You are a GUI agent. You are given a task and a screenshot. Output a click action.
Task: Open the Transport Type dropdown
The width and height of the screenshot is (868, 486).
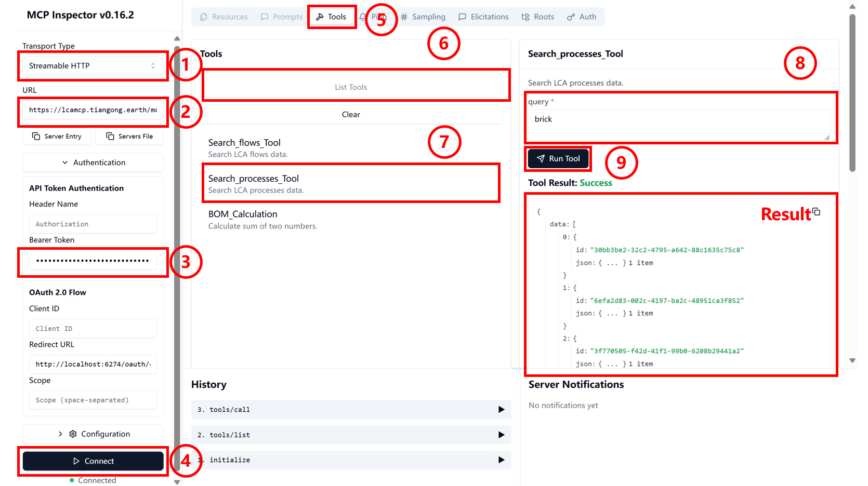click(93, 66)
